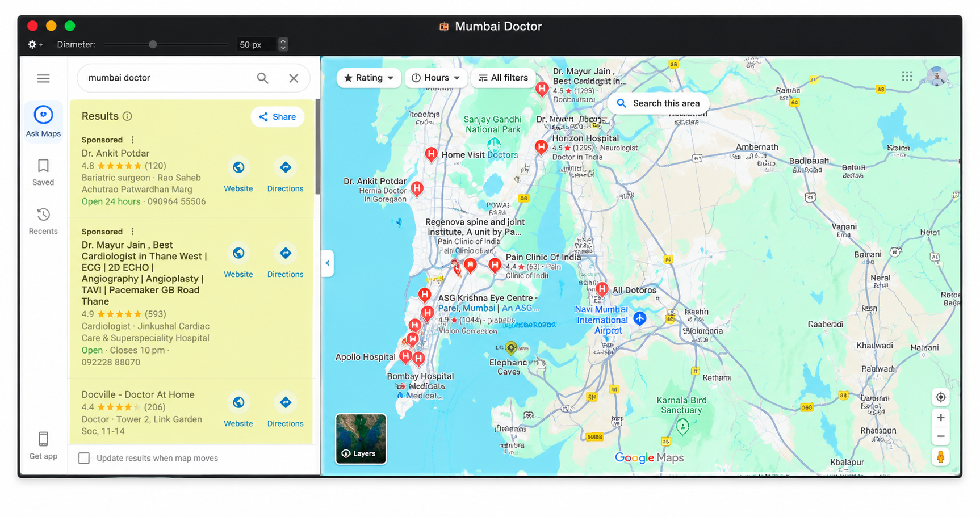Image resolution: width=980 pixels, height=517 pixels.
Task: Click Apollo Hospital map label
Action: (x=365, y=357)
